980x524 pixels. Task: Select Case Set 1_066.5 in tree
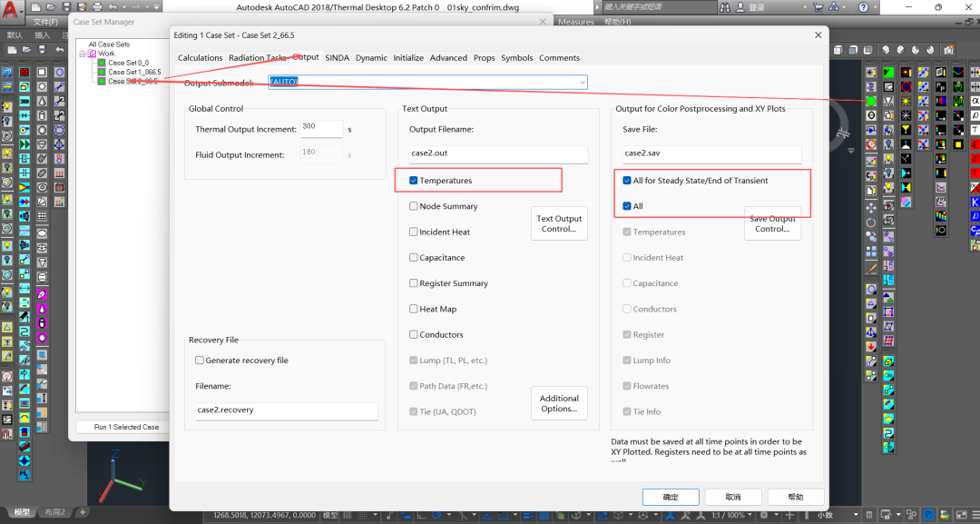(x=134, y=72)
